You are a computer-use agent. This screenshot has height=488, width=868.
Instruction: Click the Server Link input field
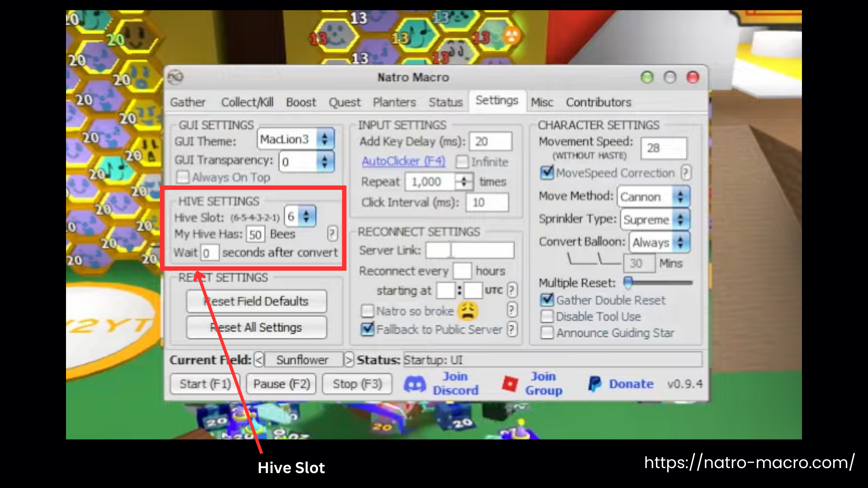coord(469,250)
